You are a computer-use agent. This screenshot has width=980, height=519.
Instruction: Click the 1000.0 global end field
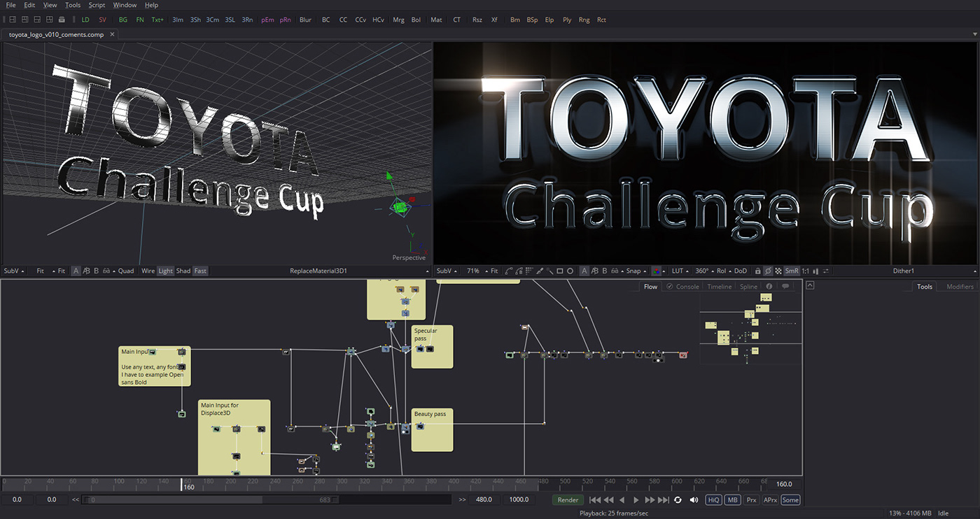[519, 500]
